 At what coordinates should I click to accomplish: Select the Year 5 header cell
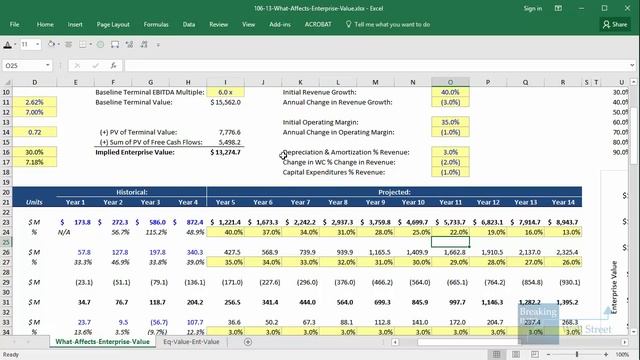[x=225, y=202]
